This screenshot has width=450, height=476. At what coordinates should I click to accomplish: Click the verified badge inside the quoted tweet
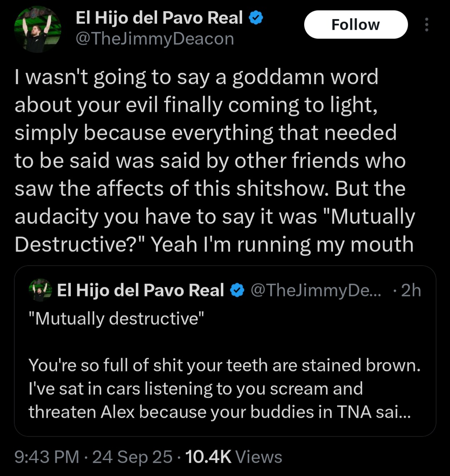(237, 291)
